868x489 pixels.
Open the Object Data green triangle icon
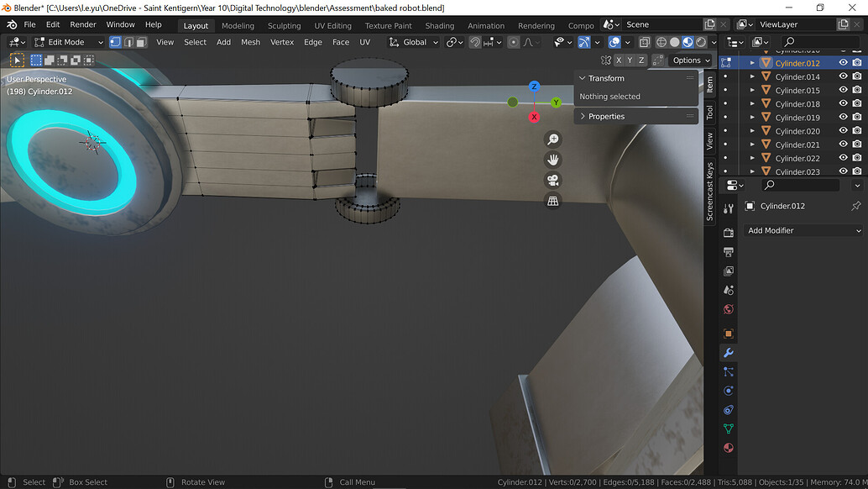pyautogui.click(x=729, y=429)
